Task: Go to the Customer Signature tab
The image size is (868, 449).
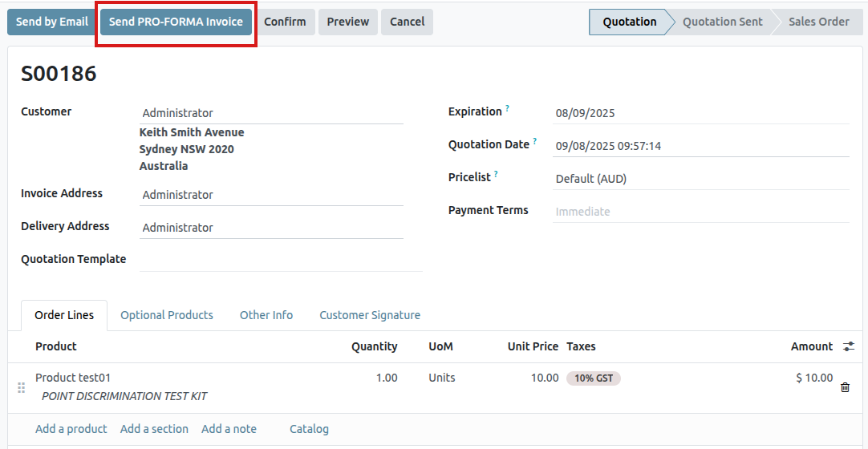Action: pos(370,315)
